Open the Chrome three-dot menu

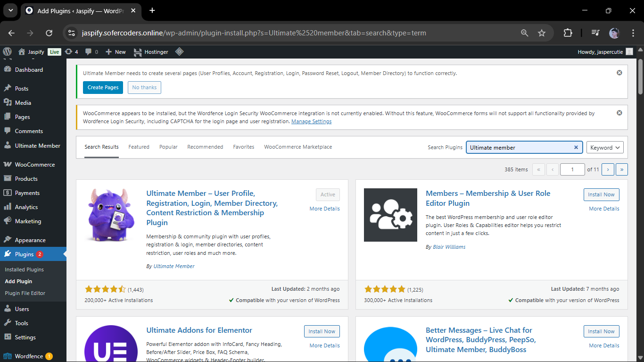click(633, 33)
